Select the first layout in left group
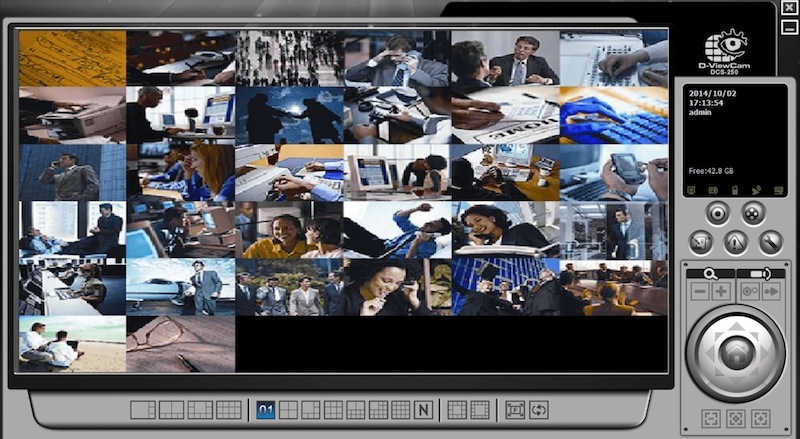The width and height of the screenshot is (800, 439). (143, 409)
